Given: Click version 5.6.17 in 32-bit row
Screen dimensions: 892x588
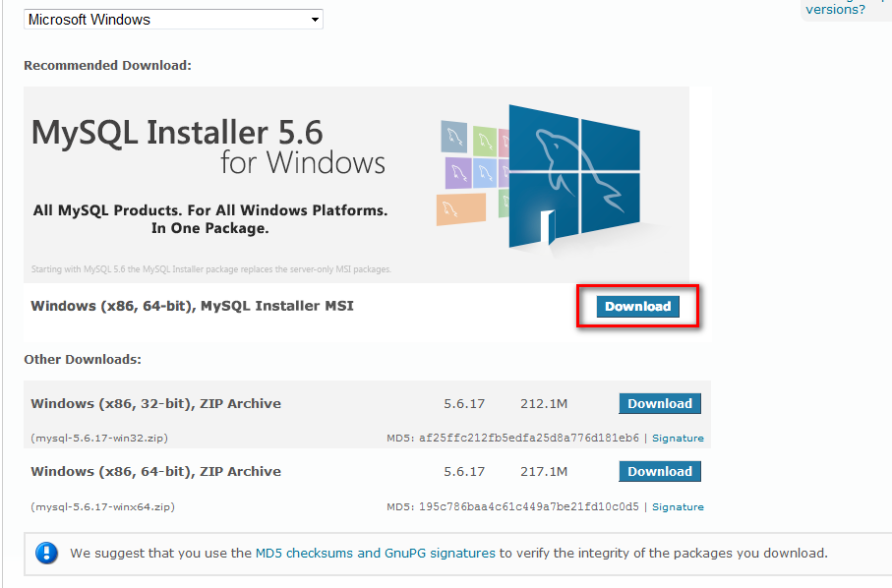Looking at the screenshot, I should click(464, 404).
